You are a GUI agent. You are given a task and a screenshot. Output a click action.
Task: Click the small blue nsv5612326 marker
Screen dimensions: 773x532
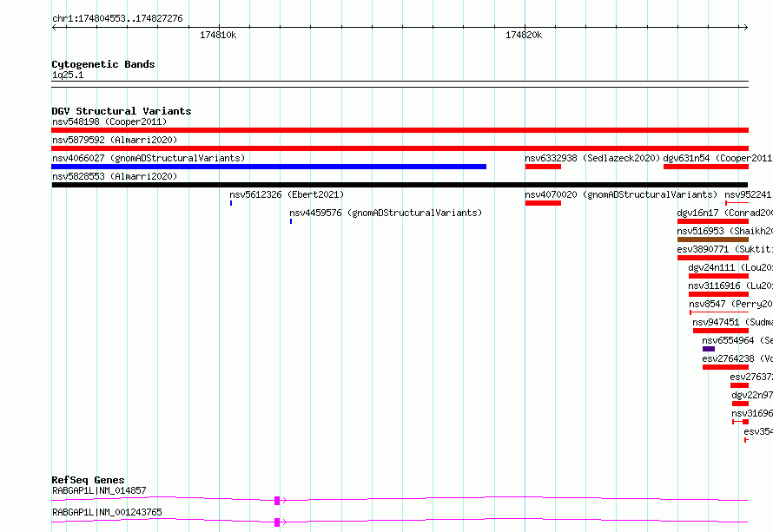[x=231, y=203]
